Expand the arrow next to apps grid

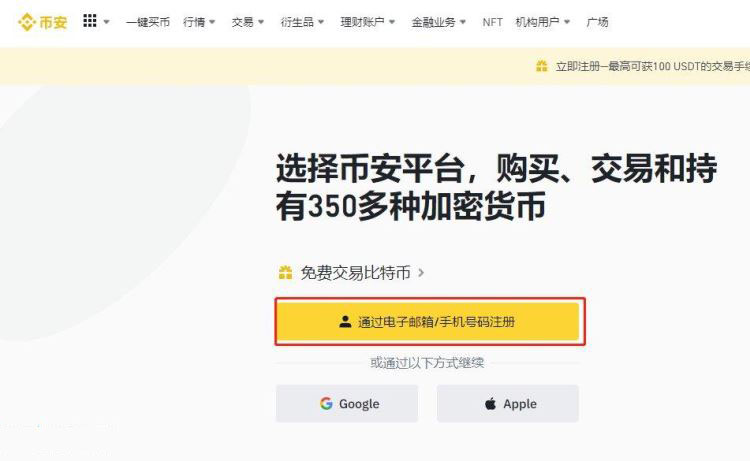pyautogui.click(x=107, y=22)
